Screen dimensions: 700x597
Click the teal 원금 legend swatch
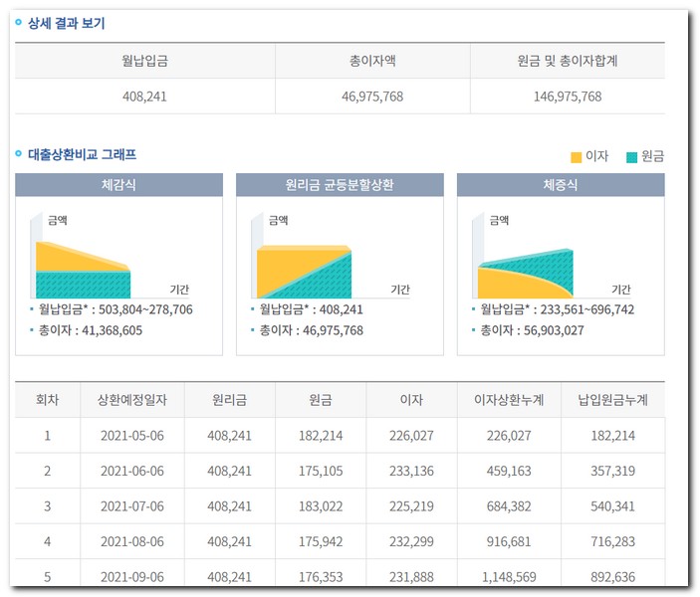click(x=631, y=157)
